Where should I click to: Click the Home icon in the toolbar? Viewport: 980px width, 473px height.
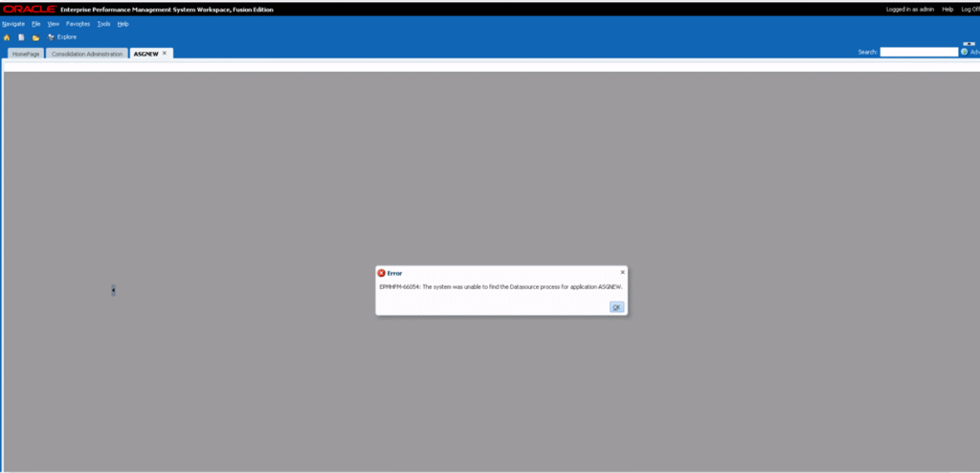click(7, 37)
